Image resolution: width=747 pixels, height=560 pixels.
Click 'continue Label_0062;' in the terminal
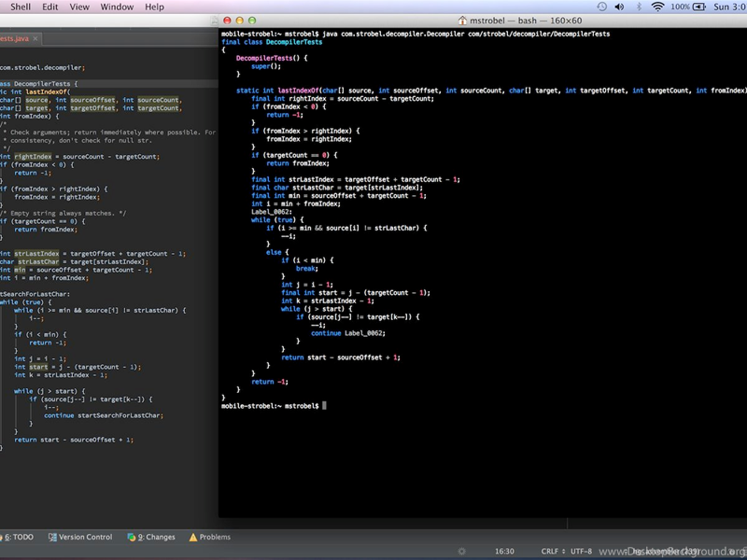point(348,333)
